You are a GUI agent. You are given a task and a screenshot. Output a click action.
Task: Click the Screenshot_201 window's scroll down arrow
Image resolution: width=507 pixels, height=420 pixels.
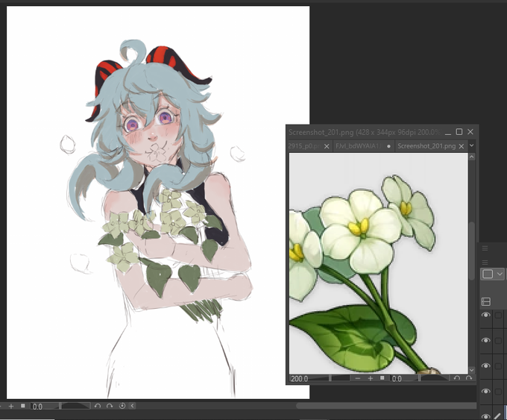[x=472, y=370]
